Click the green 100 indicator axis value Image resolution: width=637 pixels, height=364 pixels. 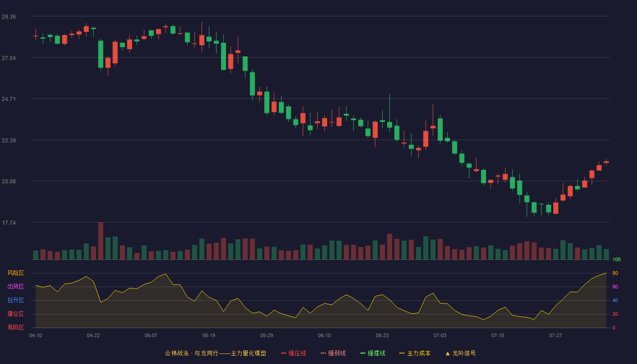click(x=617, y=260)
